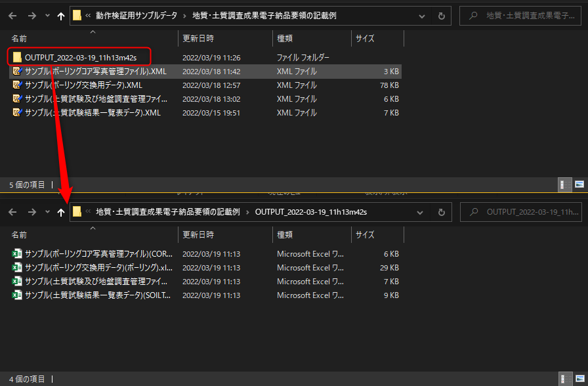Refresh the lower OUTPUT folder window
Image resolution: width=588 pixels, height=386 pixels.
441,213
